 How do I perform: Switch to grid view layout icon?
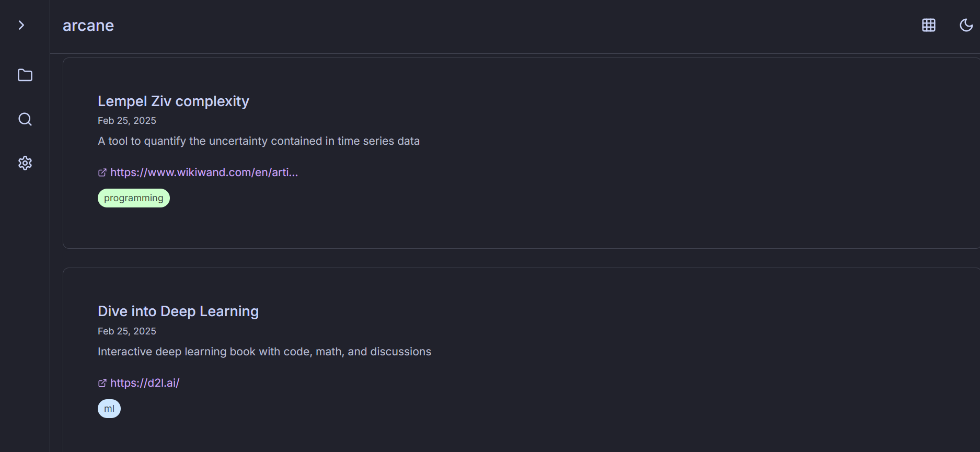click(929, 25)
